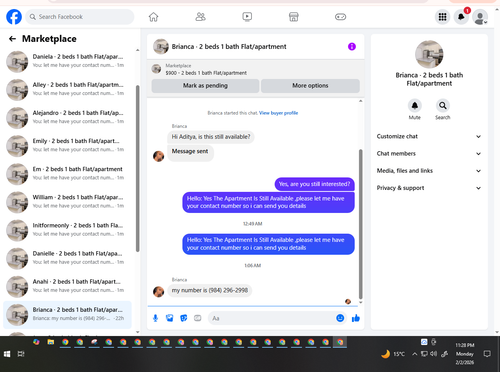The width and height of the screenshot is (500, 372).
Task: Click the $900 listing summary line
Action: (206, 73)
